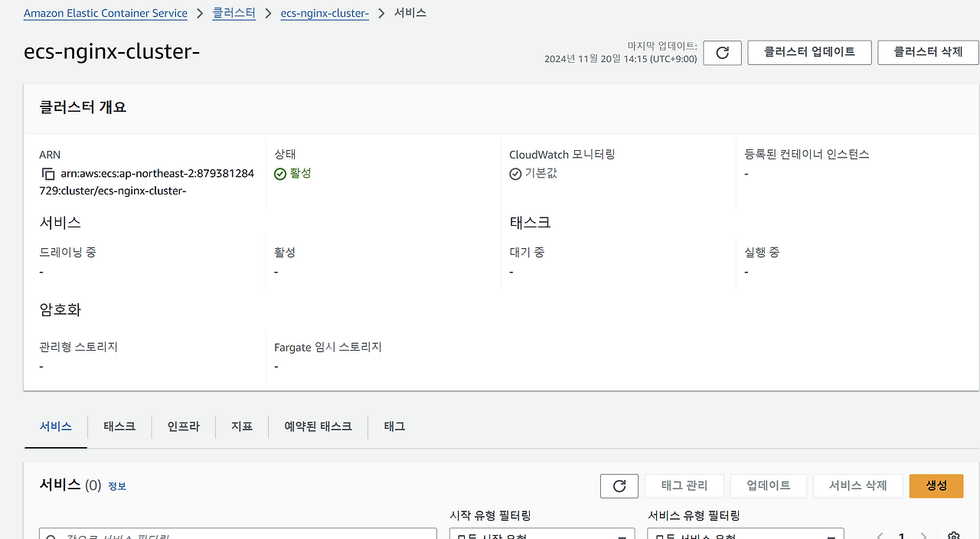Click the 태그 관리 button
The width and height of the screenshot is (980, 539).
684,486
